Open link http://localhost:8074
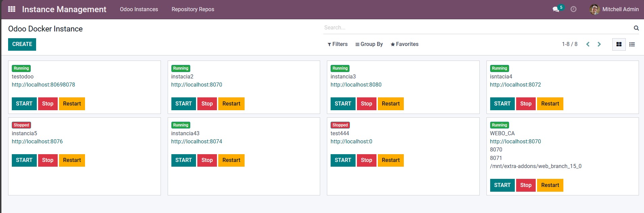Image resolution: width=644 pixels, height=213 pixels. [x=197, y=142]
